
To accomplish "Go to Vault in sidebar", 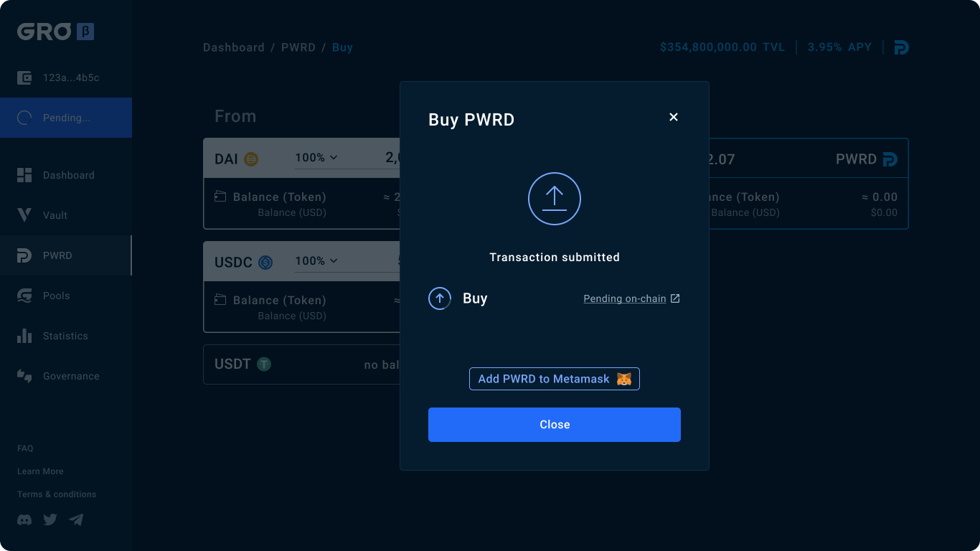I will click(x=66, y=215).
